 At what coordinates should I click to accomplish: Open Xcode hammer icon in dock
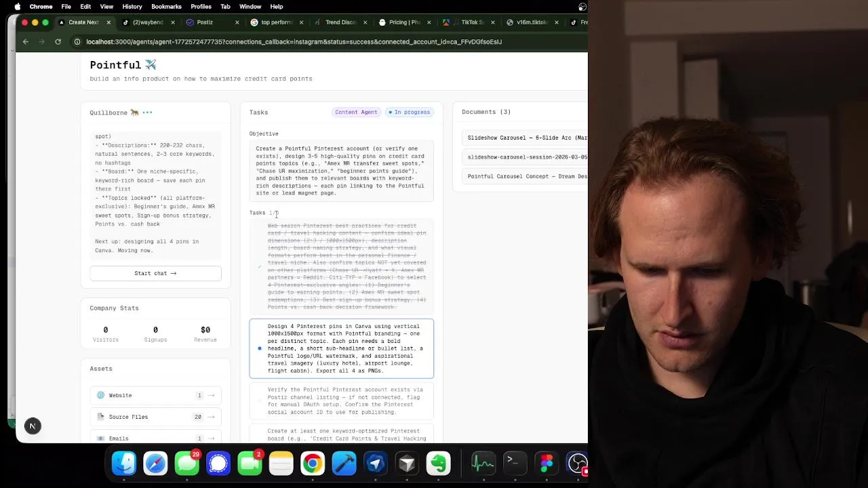point(344,464)
